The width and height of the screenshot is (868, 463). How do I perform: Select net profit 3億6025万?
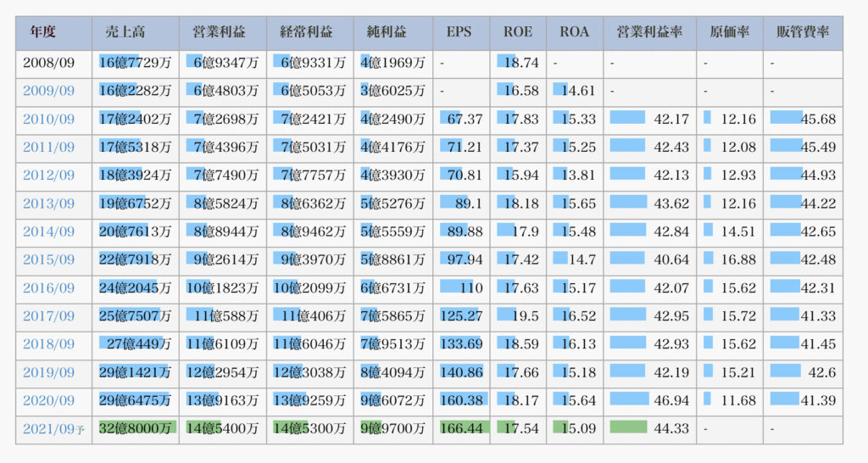(393, 91)
